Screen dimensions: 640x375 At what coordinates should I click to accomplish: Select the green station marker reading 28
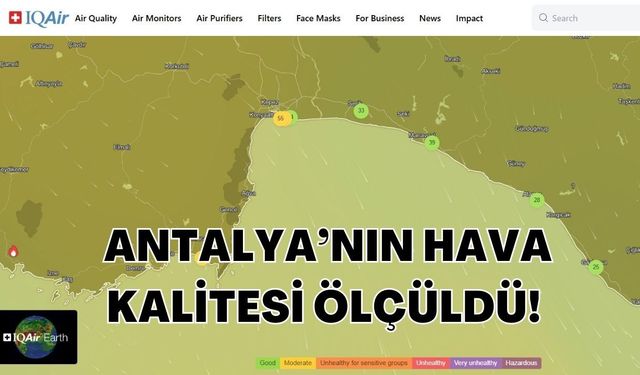[x=537, y=200]
